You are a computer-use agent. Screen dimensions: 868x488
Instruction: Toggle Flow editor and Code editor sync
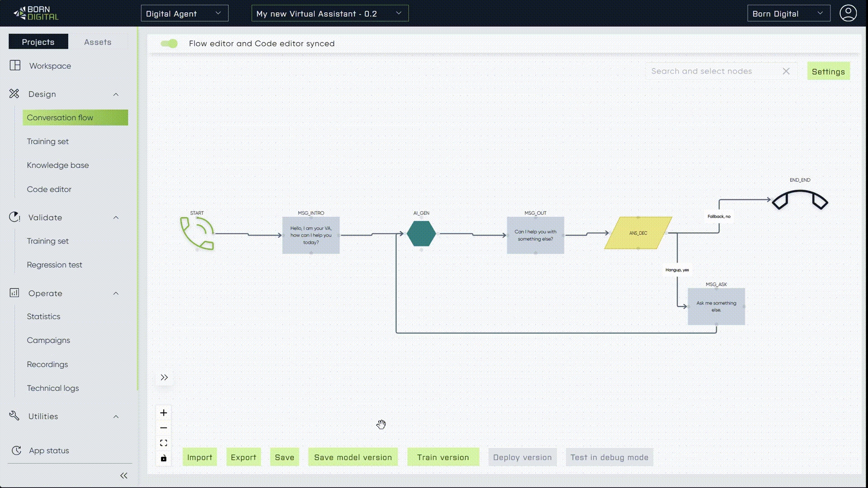(x=169, y=43)
